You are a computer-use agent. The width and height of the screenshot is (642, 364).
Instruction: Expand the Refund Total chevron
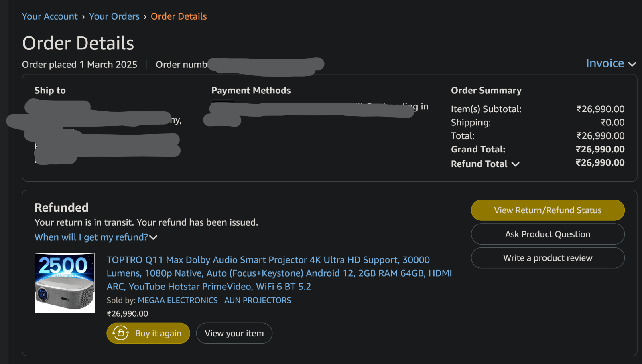[516, 164]
